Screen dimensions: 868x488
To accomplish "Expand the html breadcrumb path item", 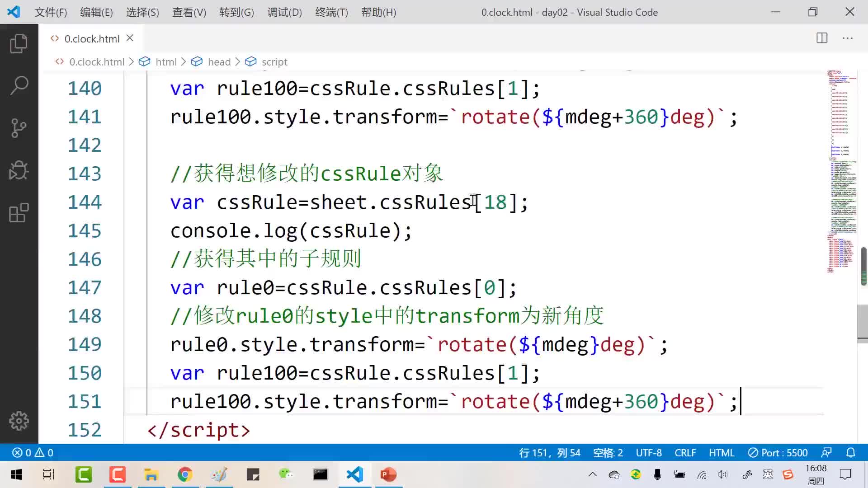I will (x=166, y=61).
